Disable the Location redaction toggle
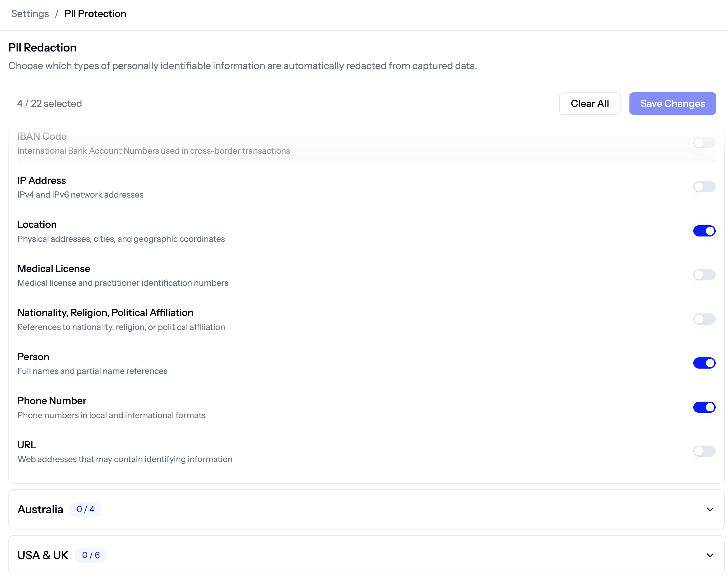Viewport: 728px width, 581px height. pyautogui.click(x=704, y=231)
